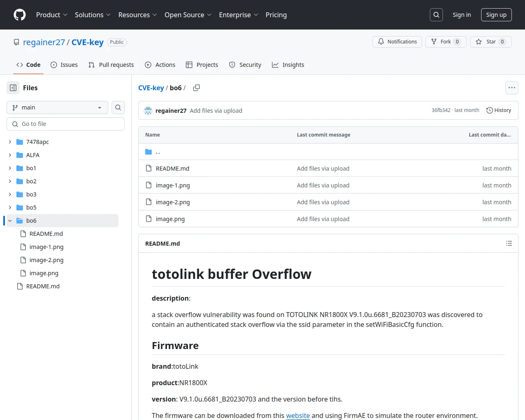Select image-1.png in file tree
Screen dimensions: 525x420
(46, 247)
